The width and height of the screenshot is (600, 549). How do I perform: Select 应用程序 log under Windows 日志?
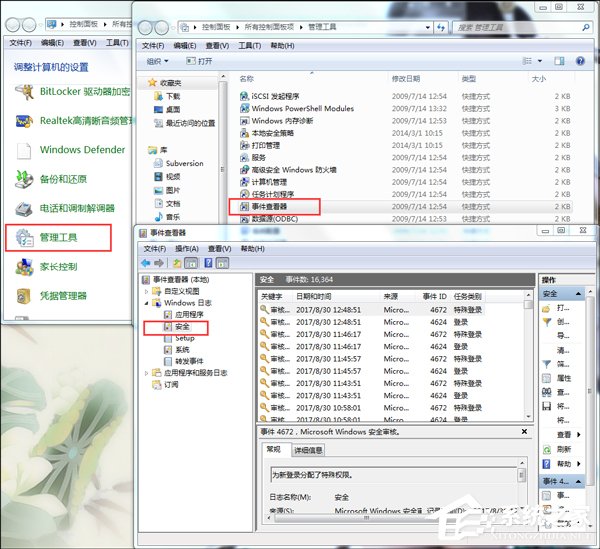184,314
